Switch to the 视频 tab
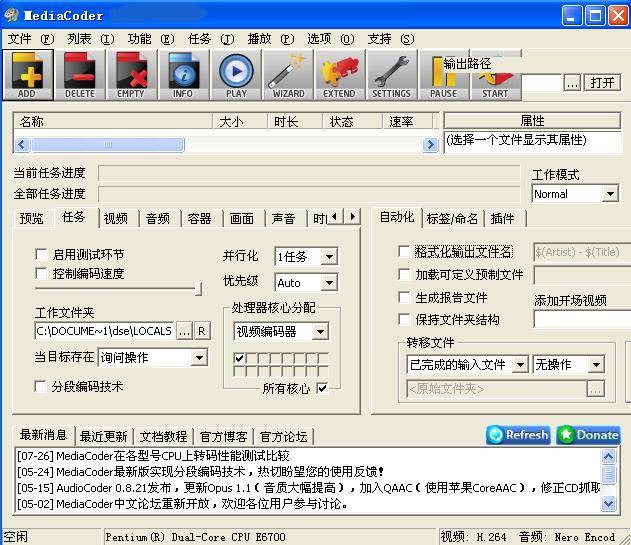The width and height of the screenshot is (631, 545). point(116,219)
